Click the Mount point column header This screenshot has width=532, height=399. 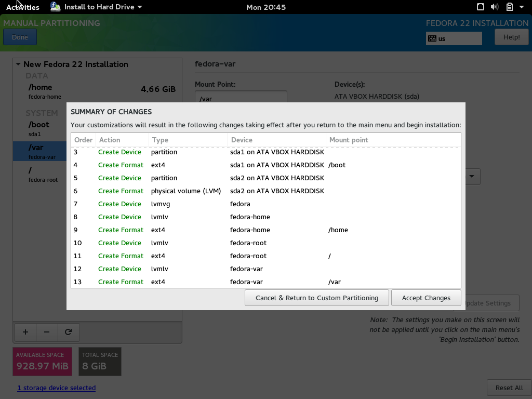coord(393,140)
